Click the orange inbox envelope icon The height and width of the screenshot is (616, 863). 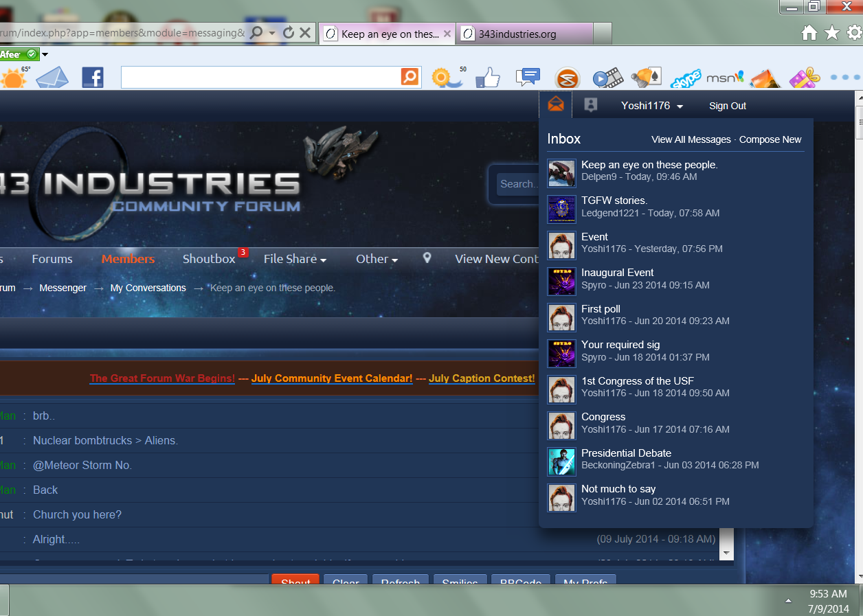pos(556,105)
